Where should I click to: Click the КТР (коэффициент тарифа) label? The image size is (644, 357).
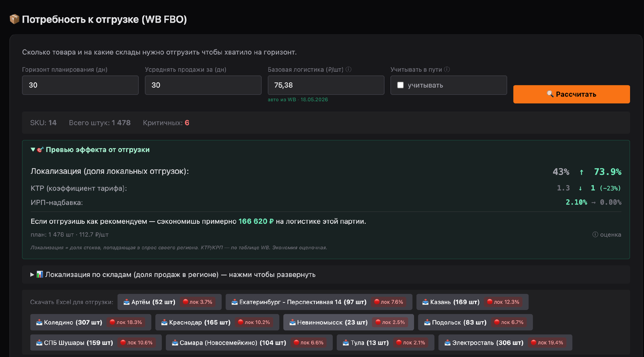pos(79,188)
